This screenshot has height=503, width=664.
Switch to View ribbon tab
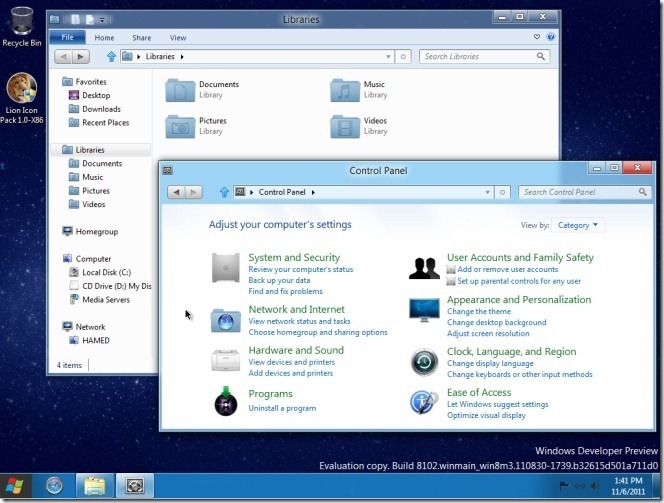tap(178, 38)
